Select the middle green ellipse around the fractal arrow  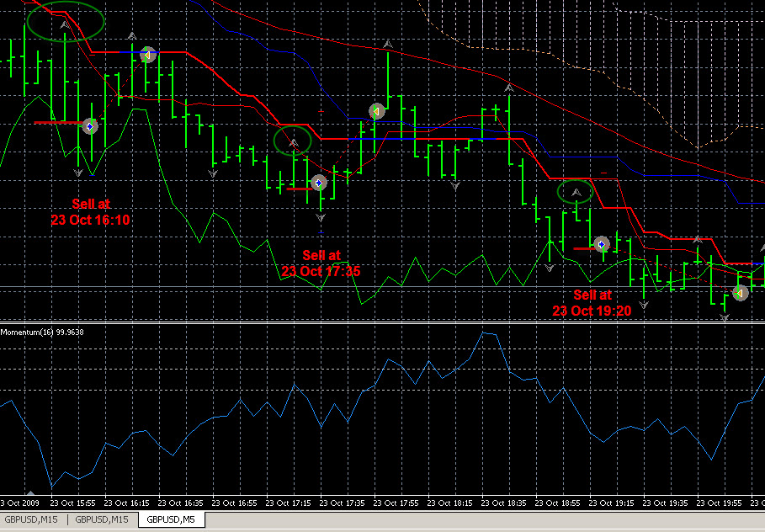coord(292,141)
